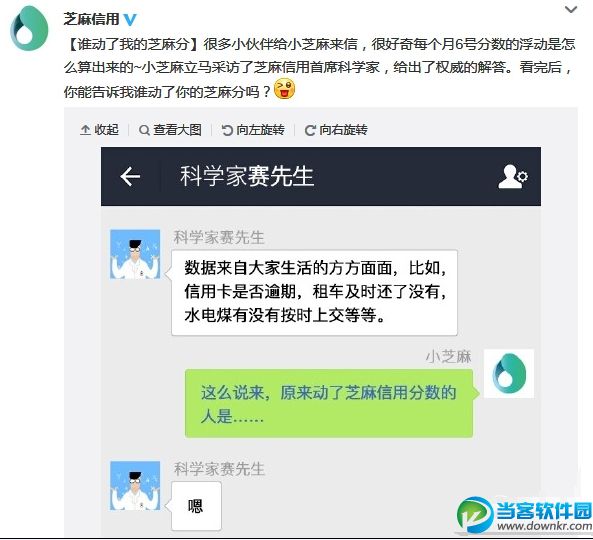Rotate image left with 向左旋转
Viewport: 593px width, 540px height.
click(253, 130)
